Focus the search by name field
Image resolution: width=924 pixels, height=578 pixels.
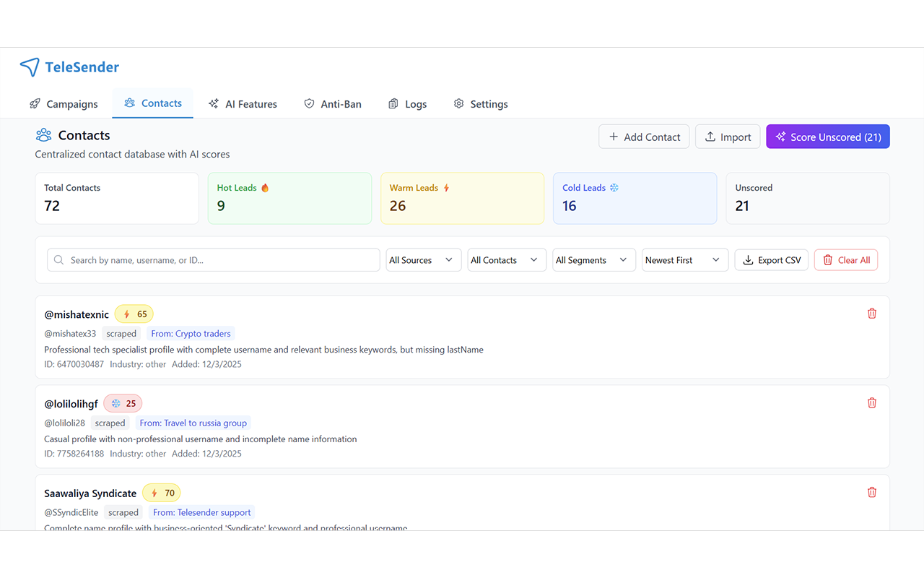tap(214, 260)
